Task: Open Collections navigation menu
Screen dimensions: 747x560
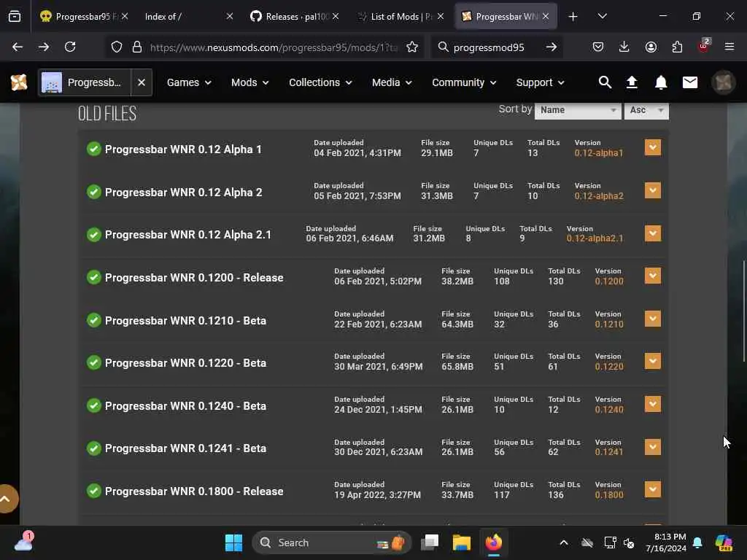Action: point(320,82)
